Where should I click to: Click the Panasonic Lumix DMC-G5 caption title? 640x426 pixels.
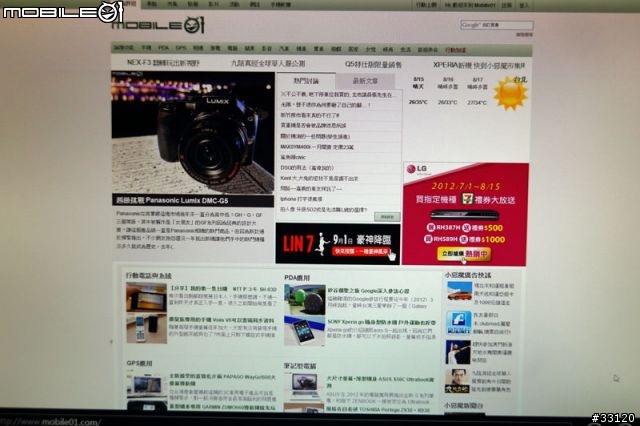pyautogui.click(x=172, y=200)
